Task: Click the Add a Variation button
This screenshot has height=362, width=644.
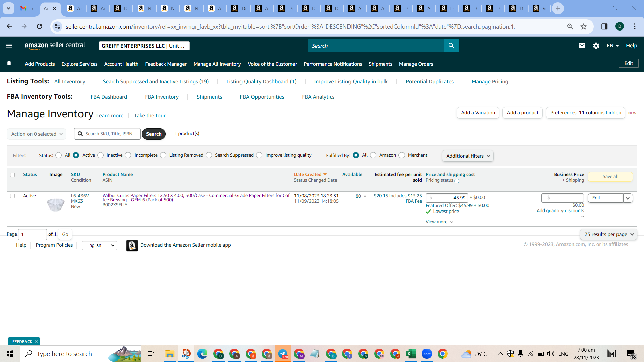Action: coord(478,113)
